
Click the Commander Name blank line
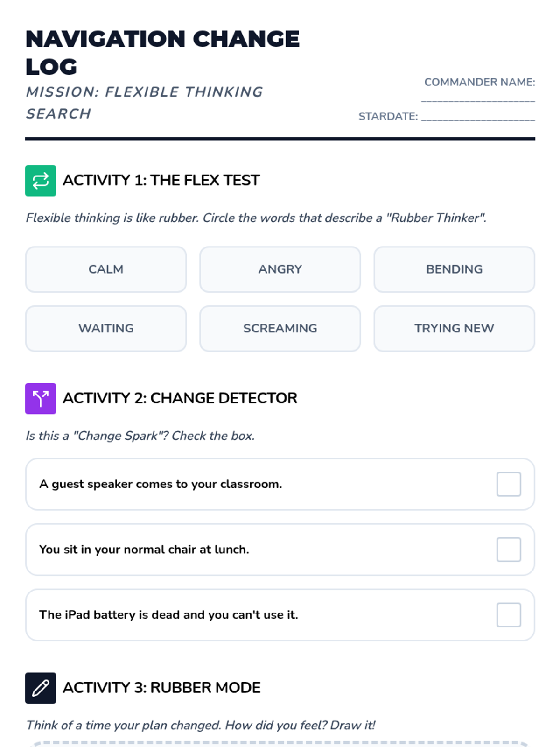pos(478,99)
